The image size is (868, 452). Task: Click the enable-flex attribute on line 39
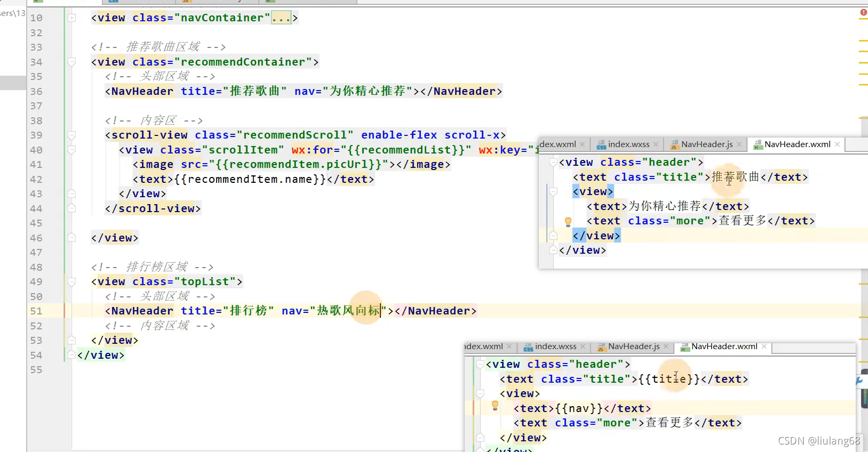[x=399, y=135]
